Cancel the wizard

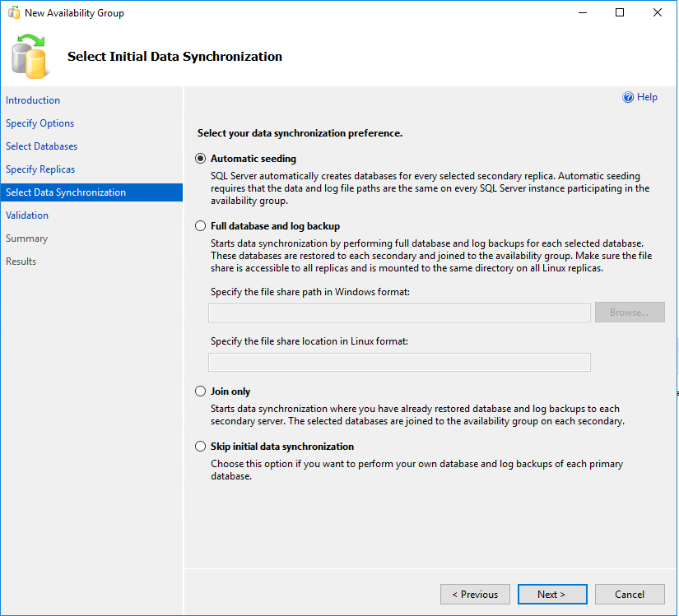point(630,595)
